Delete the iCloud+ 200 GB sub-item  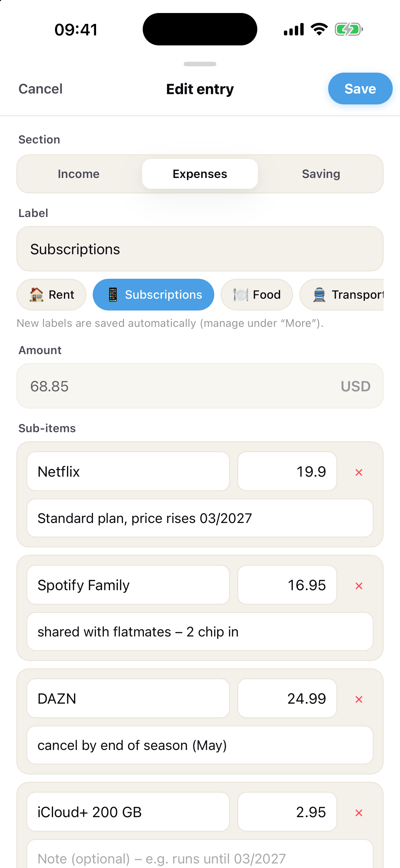358,813
